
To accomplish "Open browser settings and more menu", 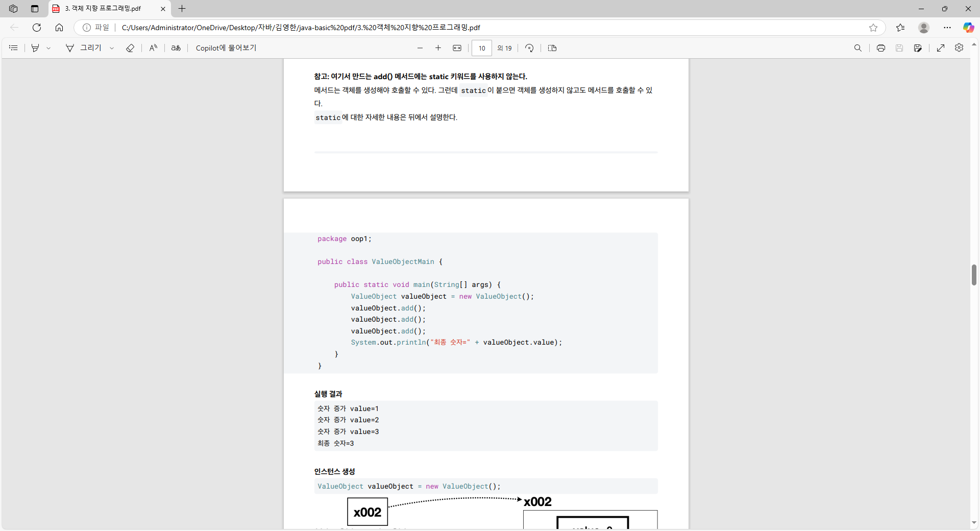I will [x=947, y=28].
